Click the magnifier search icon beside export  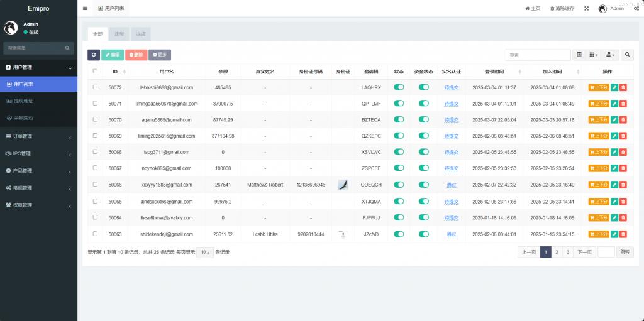click(627, 55)
